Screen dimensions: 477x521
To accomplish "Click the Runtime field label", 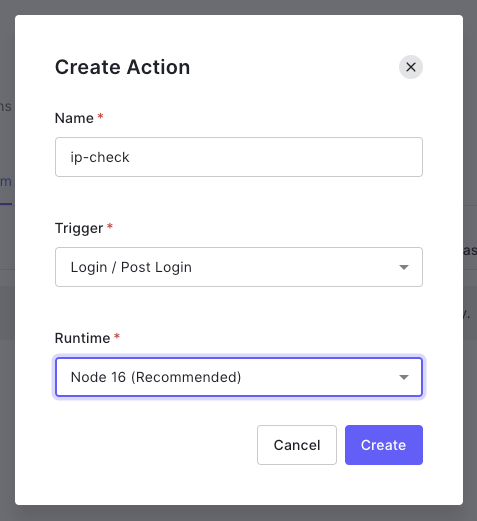I will tap(82, 338).
